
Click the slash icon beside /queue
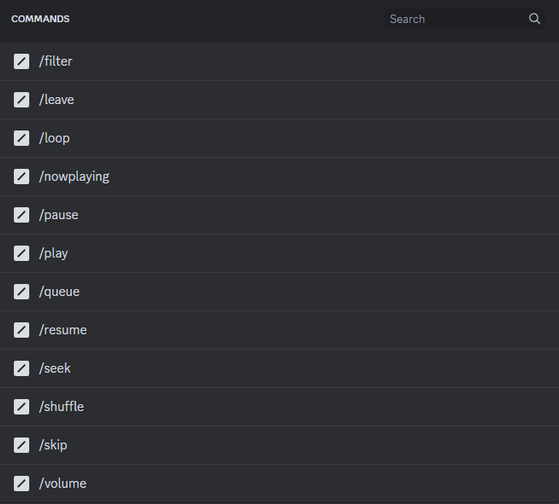(21, 292)
